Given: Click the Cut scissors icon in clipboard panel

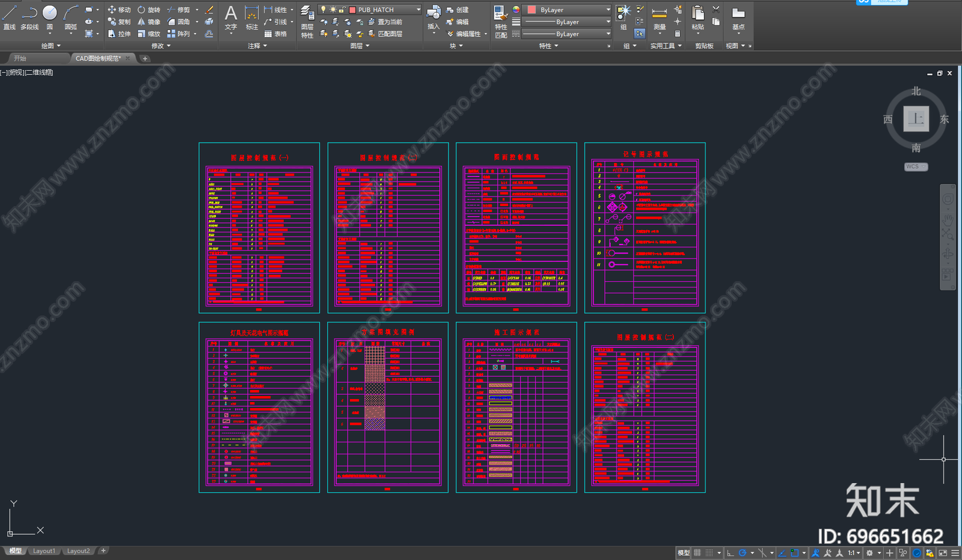Looking at the screenshot, I should click(x=715, y=9).
